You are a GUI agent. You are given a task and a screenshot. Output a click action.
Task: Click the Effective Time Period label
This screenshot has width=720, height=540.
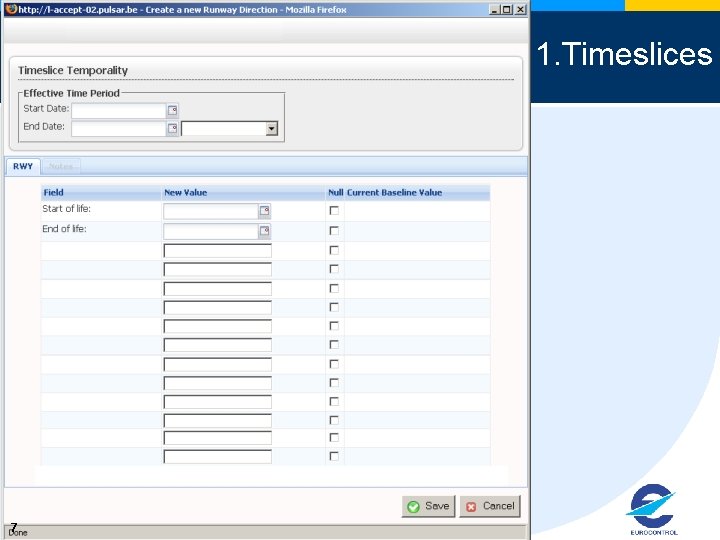[x=72, y=93]
